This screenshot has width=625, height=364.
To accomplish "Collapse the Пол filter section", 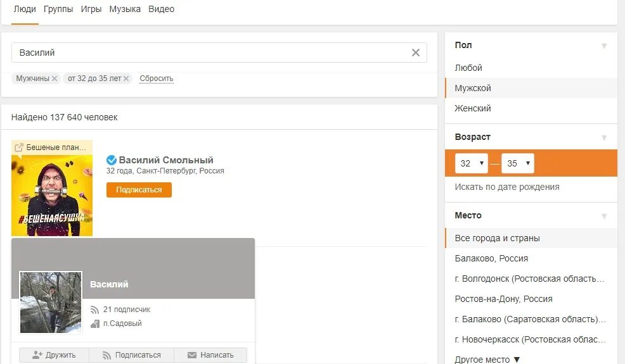I will (604, 46).
